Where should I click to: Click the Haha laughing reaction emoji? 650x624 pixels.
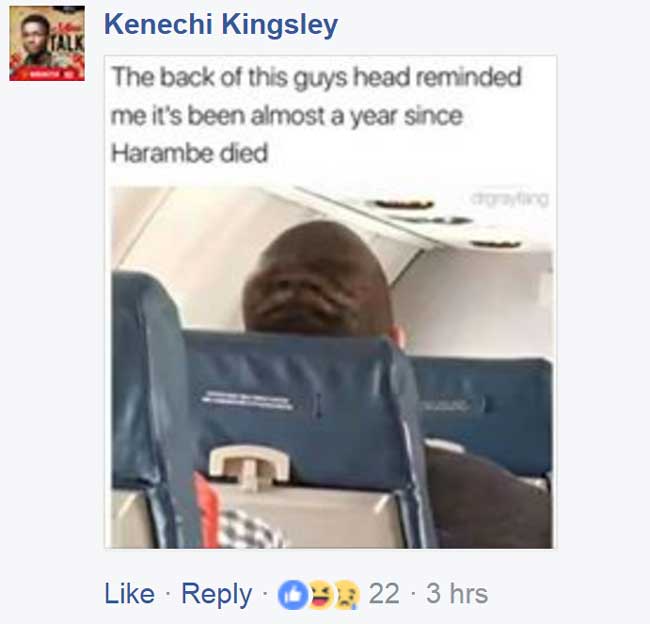tap(320, 595)
